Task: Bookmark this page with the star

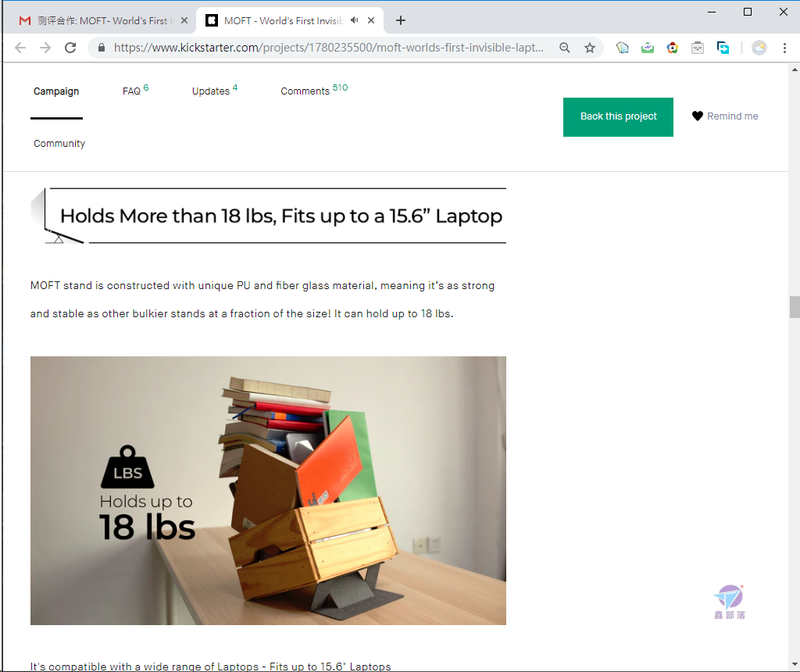Action: click(590, 48)
